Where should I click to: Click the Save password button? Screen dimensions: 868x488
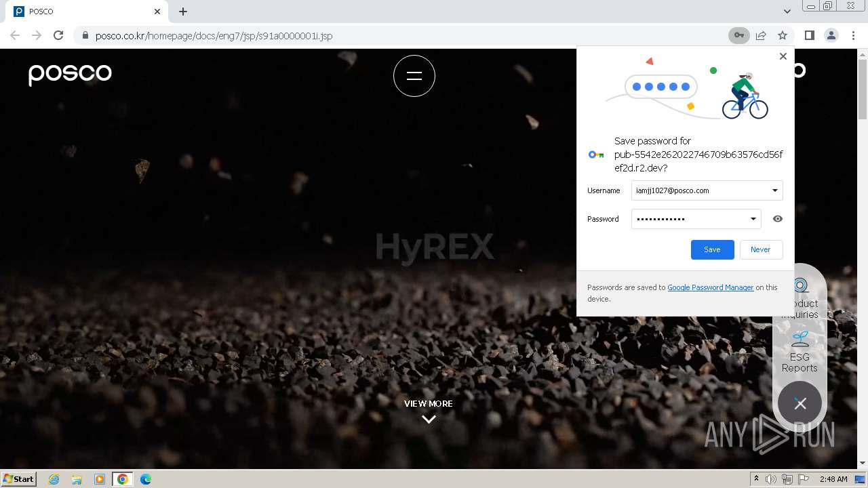tap(712, 249)
